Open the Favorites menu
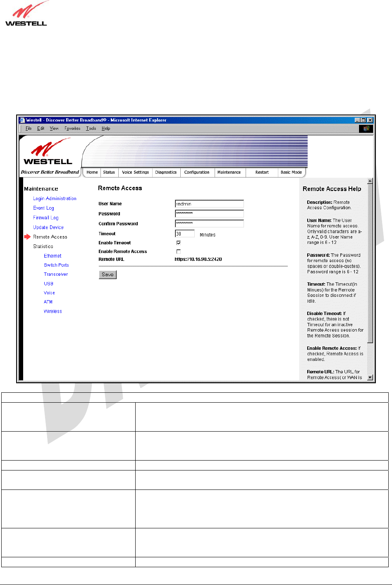The image size is (392, 585). pos(72,129)
